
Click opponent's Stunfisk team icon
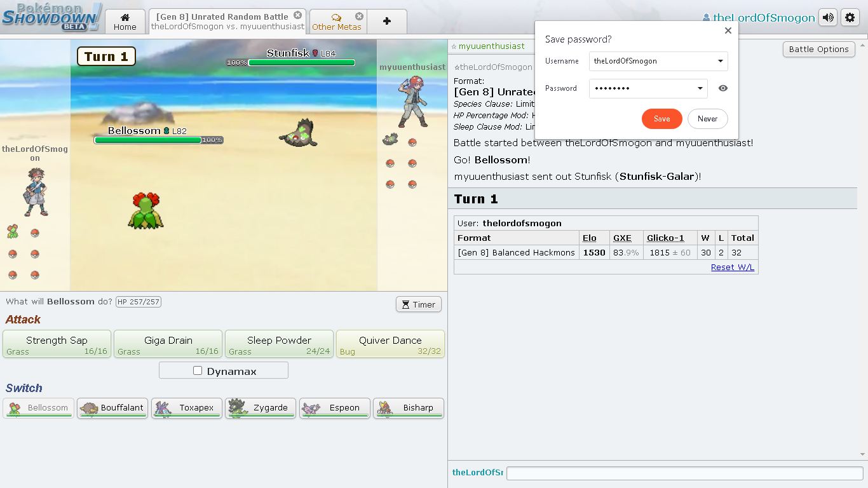pyautogui.click(x=390, y=140)
